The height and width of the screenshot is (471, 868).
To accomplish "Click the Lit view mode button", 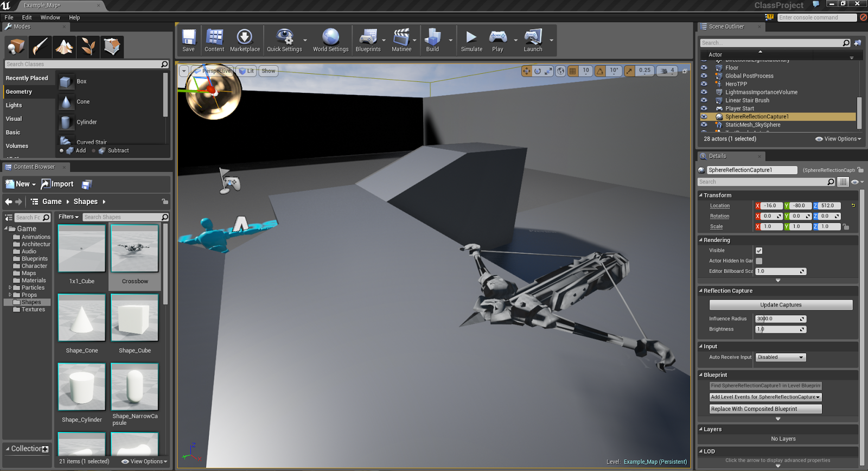I will click(246, 71).
